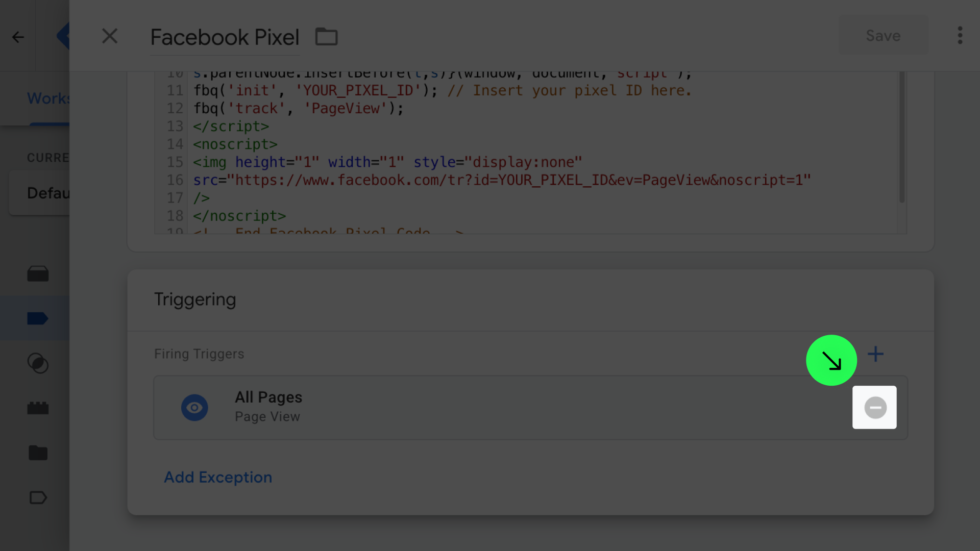Close the Facebook Pixel tag editor
This screenshot has height=551, width=980.
[x=109, y=36]
